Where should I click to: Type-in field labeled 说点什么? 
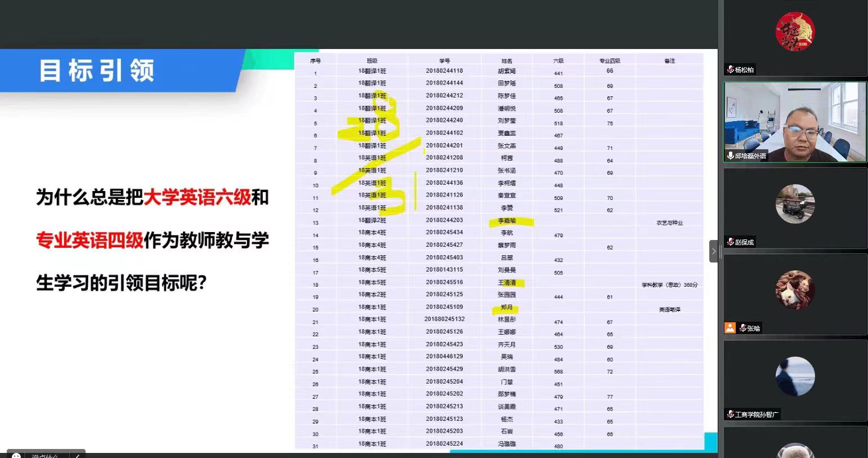point(45,455)
